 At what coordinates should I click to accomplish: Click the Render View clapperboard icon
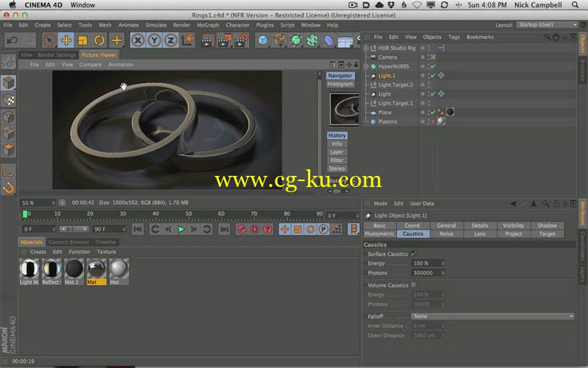point(207,40)
